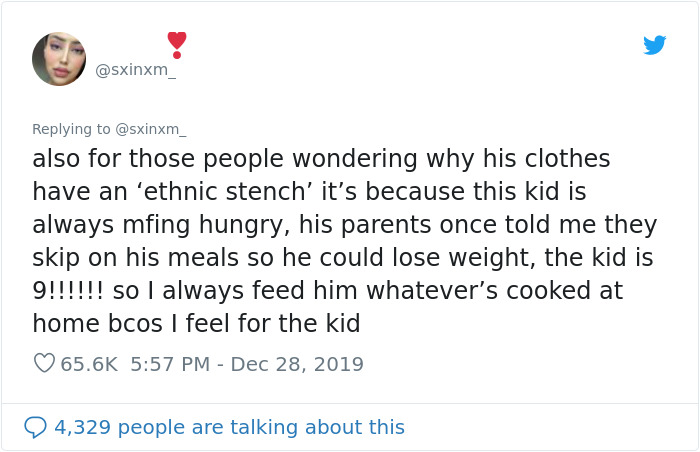The width and height of the screenshot is (700, 452).
Task: Click the @sxinxm_ handle beside the avatar
Action: (x=135, y=69)
